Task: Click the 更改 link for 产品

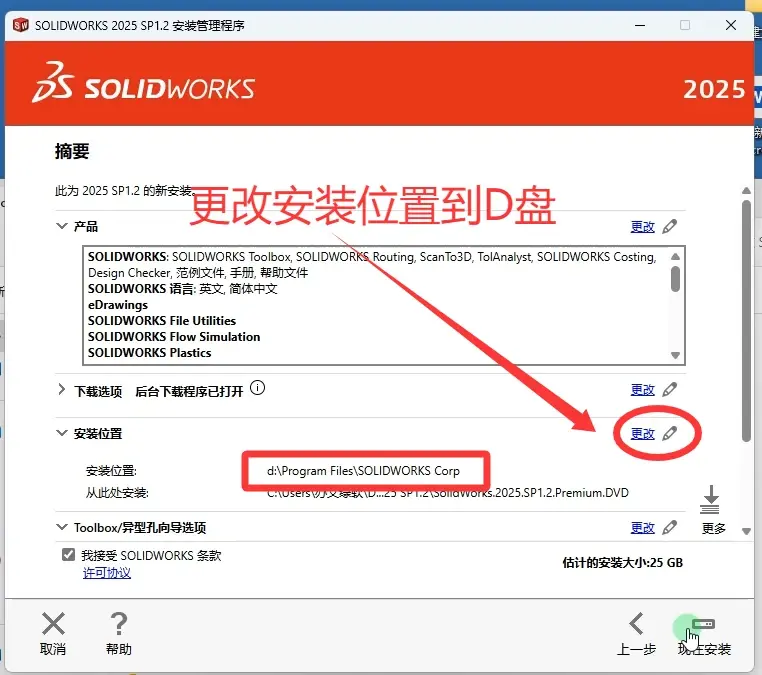Action: click(642, 227)
